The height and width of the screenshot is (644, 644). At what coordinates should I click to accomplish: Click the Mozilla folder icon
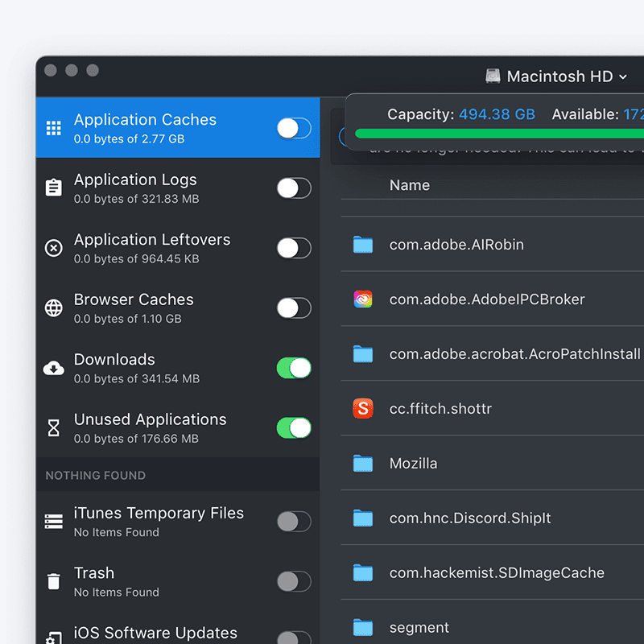pos(363,463)
